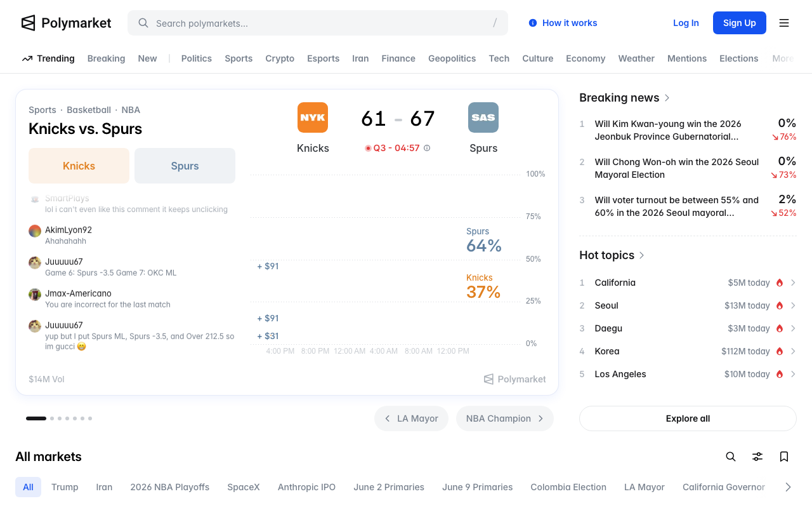The width and height of the screenshot is (812, 508).
Task: Select the Spurs outcome button
Action: point(185,166)
